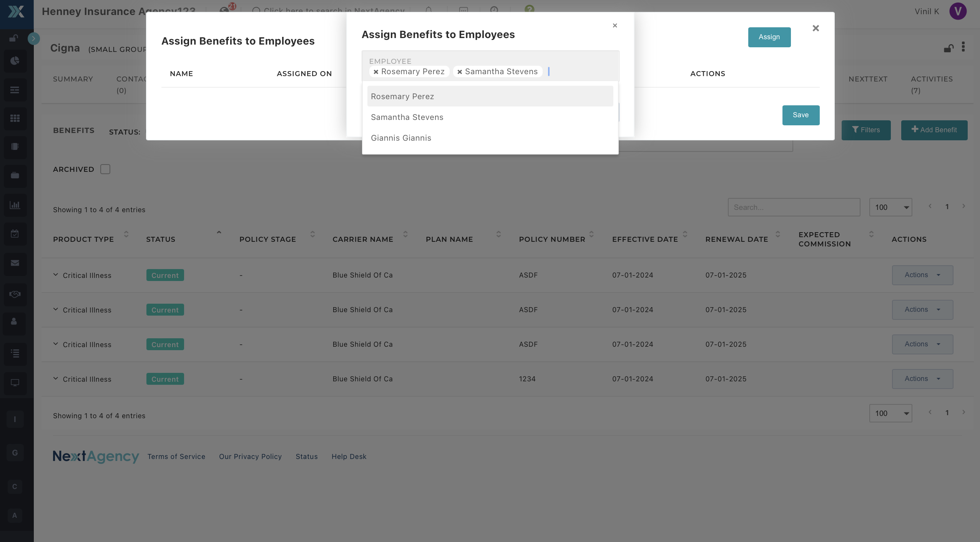Screen dimensions: 980x542
Task: Select Giannis Giannis in the dropdown list
Action: point(490,138)
